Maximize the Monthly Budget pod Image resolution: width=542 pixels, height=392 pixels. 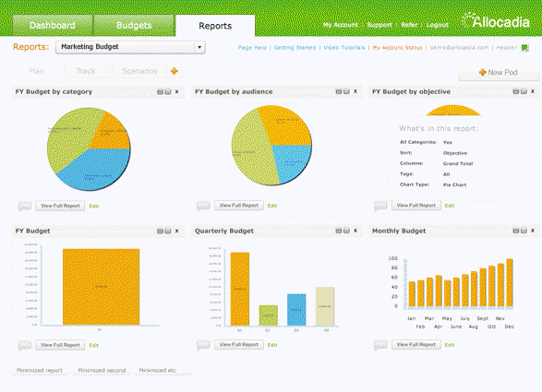pyautogui.click(x=516, y=231)
